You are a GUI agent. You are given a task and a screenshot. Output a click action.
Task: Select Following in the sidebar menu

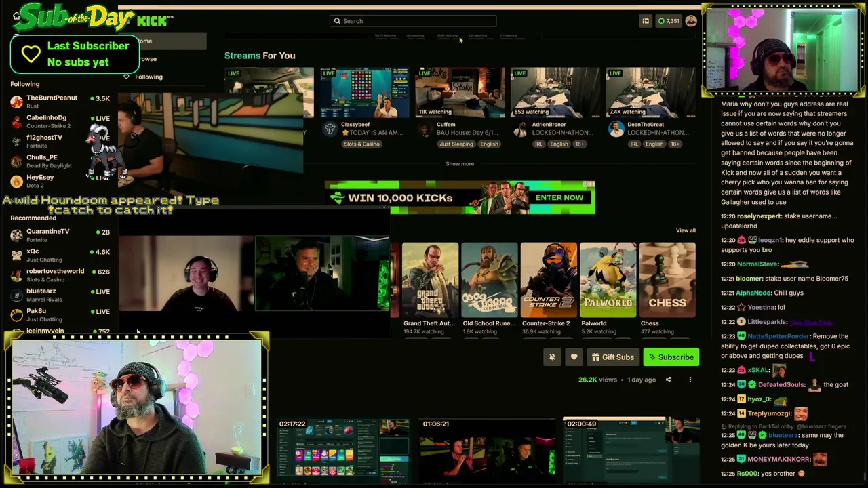[x=149, y=77]
